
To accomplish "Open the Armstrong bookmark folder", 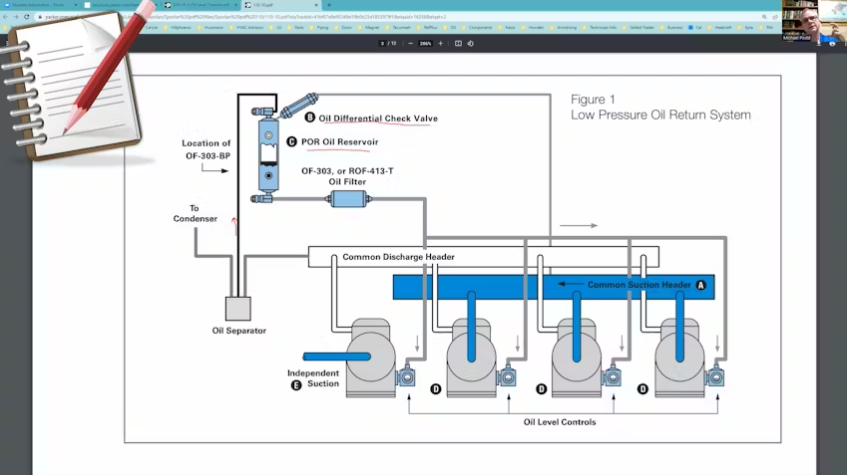I will tap(563, 28).
